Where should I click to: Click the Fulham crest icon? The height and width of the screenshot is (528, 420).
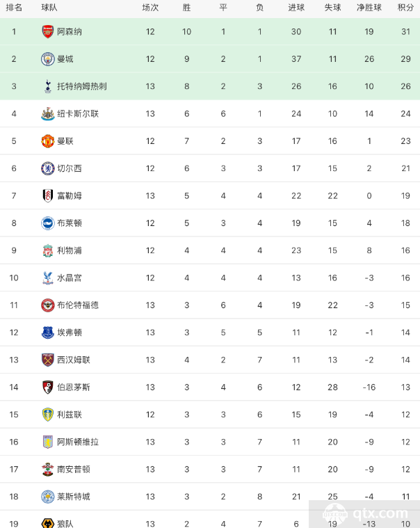point(48,195)
